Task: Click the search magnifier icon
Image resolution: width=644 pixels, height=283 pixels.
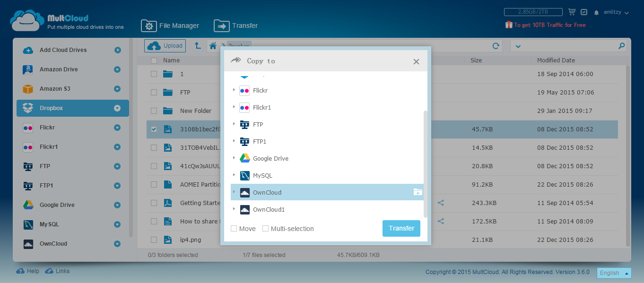Action: click(622, 46)
